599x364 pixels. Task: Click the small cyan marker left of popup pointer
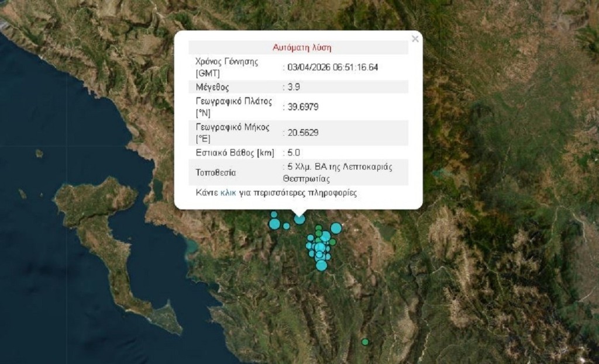pos(287,226)
